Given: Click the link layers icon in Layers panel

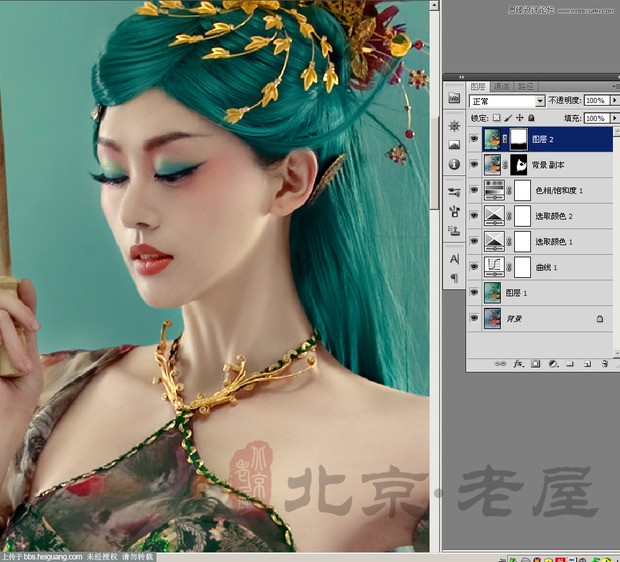Looking at the screenshot, I should click(x=501, y=364).
